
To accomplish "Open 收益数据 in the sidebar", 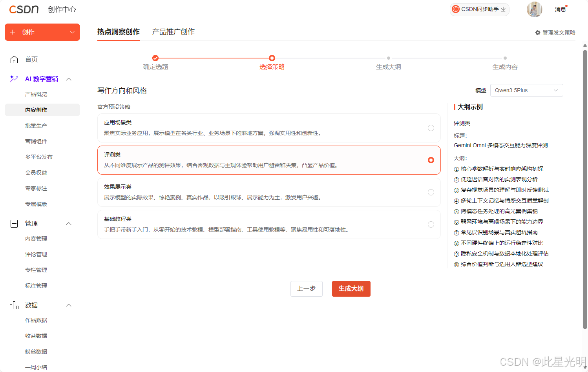I will [36, 336].
